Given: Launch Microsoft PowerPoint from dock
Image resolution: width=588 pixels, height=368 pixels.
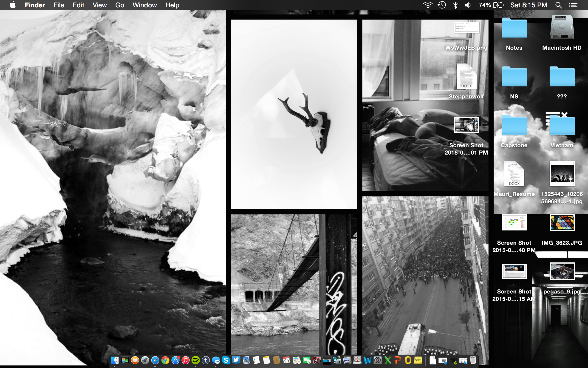Looking at the screenshot, I should click(398, 360).
